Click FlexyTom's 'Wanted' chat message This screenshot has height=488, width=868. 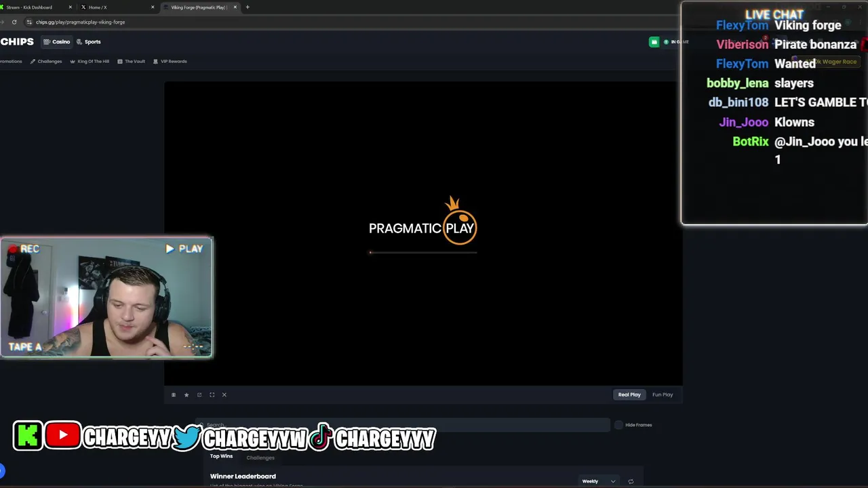click(x=795, y=64)
